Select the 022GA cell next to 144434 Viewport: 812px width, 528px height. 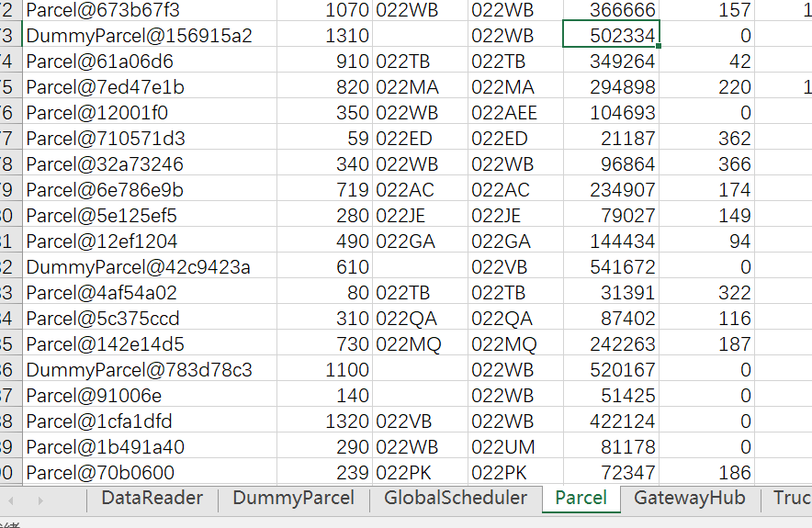515,240
